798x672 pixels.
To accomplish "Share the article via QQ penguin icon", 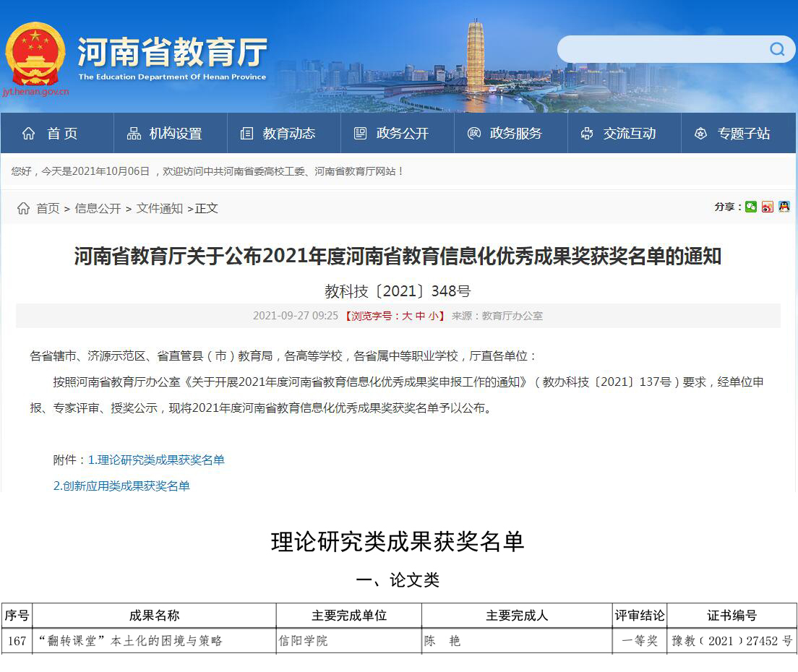I will [784, 207].
